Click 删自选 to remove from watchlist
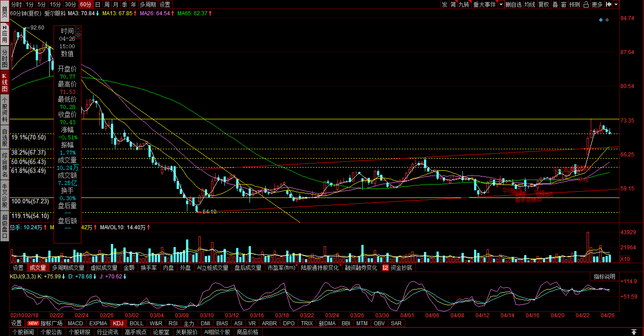644x336 pixels. pyautogui.click(x=513, y=4)
